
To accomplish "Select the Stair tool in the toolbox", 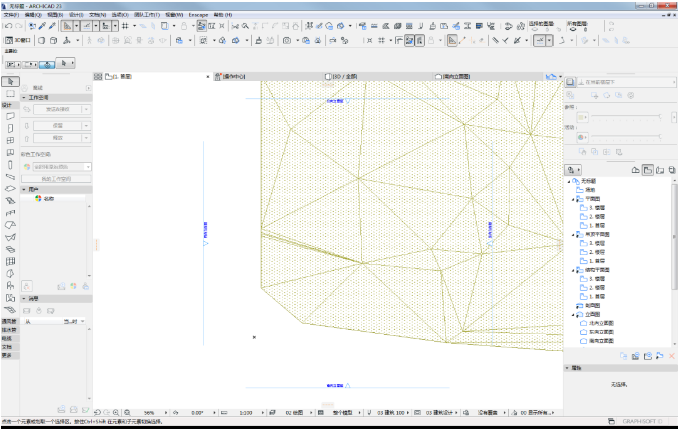I will [x=10, y=201].
